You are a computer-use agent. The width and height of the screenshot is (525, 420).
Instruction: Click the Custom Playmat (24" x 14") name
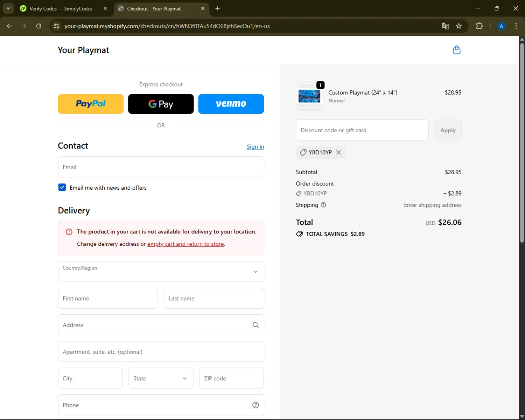363,92
